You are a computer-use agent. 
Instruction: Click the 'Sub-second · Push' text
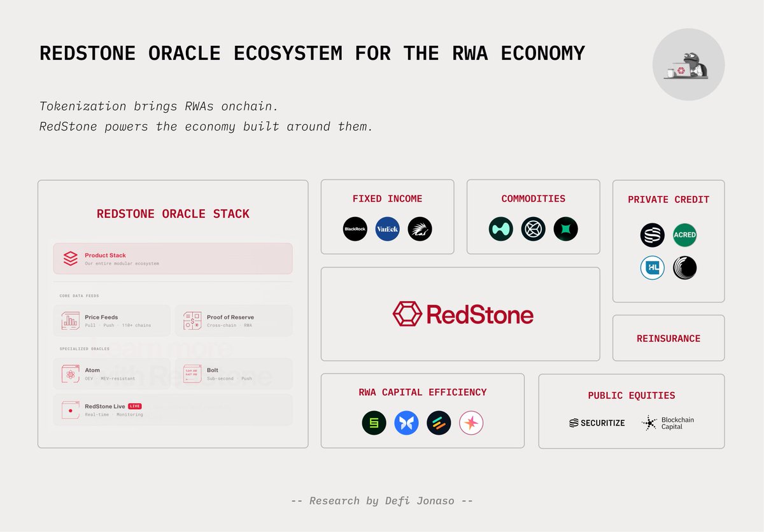[229, 378]
